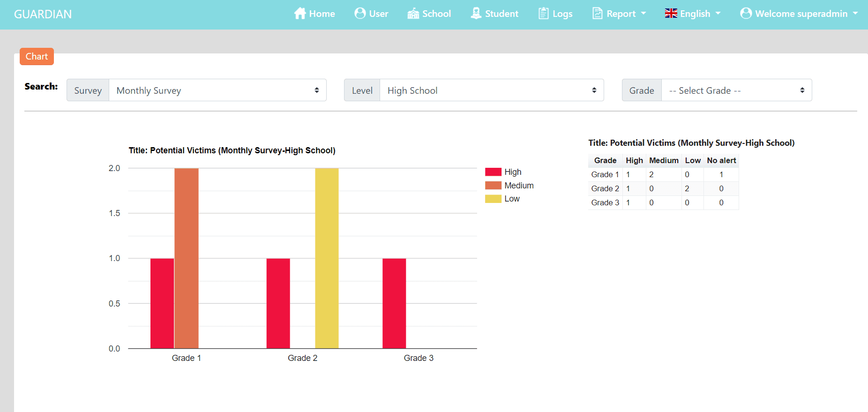Click the table title text
868x412 pixels.
click(691, 143)
